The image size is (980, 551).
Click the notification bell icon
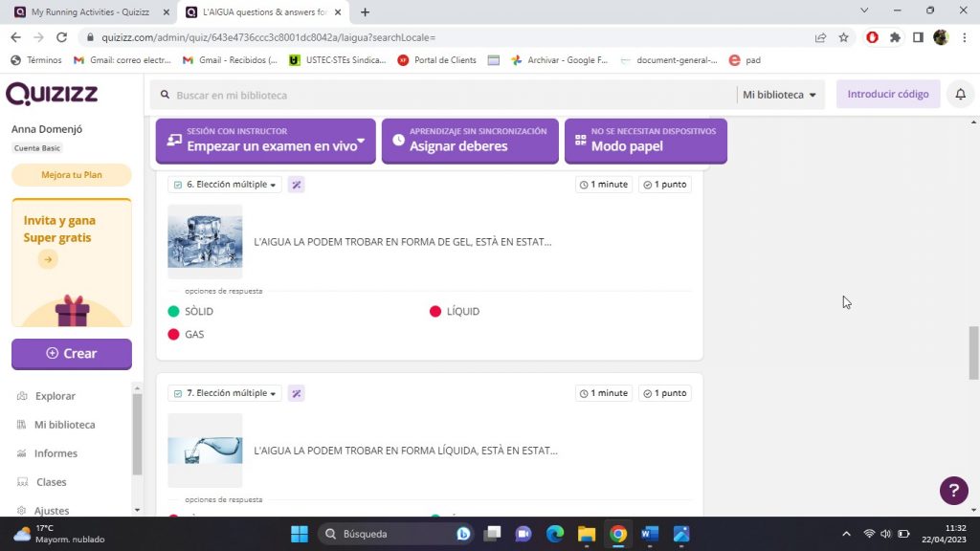click(x=960, y=95)
